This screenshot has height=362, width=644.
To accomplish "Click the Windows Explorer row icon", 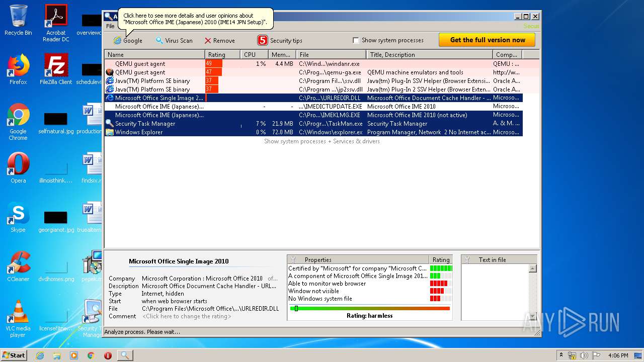I will pos(110,132).
